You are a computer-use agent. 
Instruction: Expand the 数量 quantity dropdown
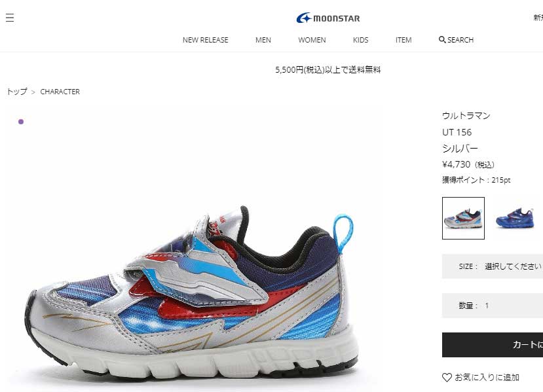[x=493, y=306]
